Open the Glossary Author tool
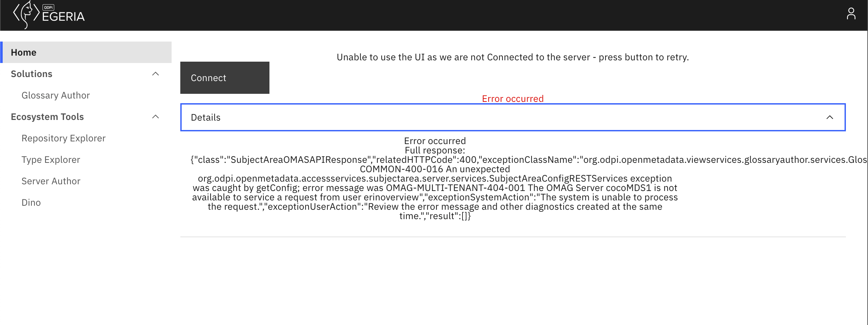 (x=56, y=95)
